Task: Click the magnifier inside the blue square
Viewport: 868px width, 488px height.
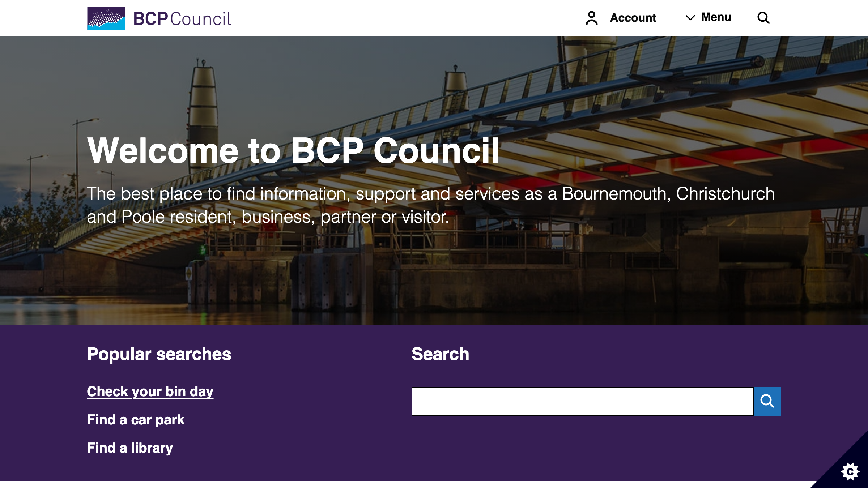Action: 767,401
